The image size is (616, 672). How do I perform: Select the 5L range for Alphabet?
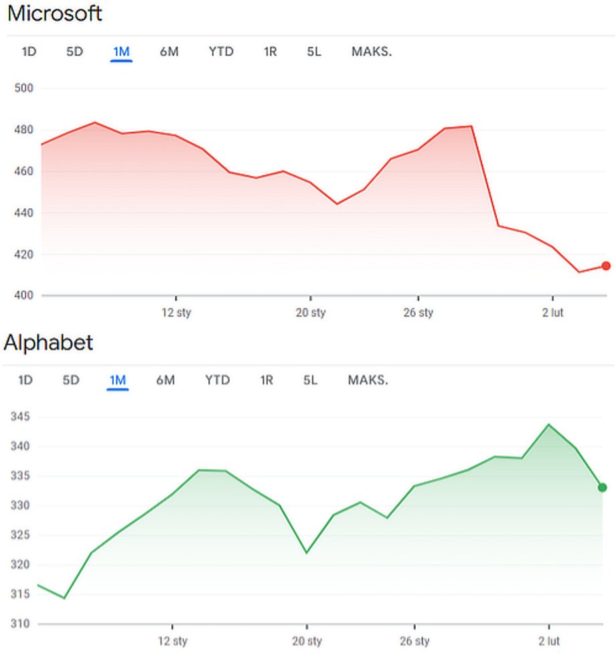coord(310,380)
